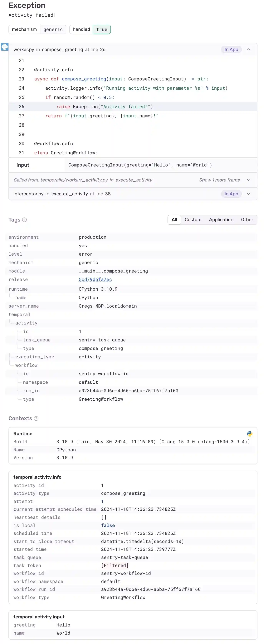Screen dimensions: 268x644
Task: Click the In App badge on worker.py frame
Action: [231, 49]
